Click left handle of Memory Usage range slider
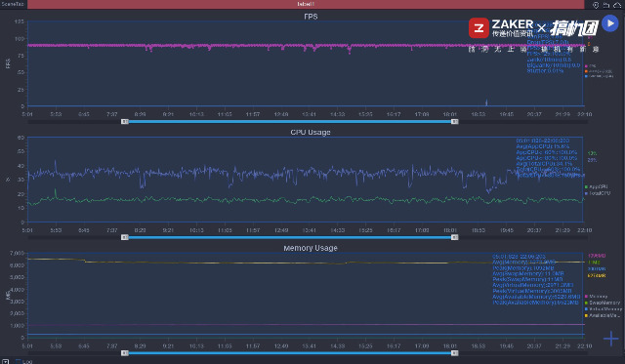This screenshot has width=625, height=364. tap(125, 353)
